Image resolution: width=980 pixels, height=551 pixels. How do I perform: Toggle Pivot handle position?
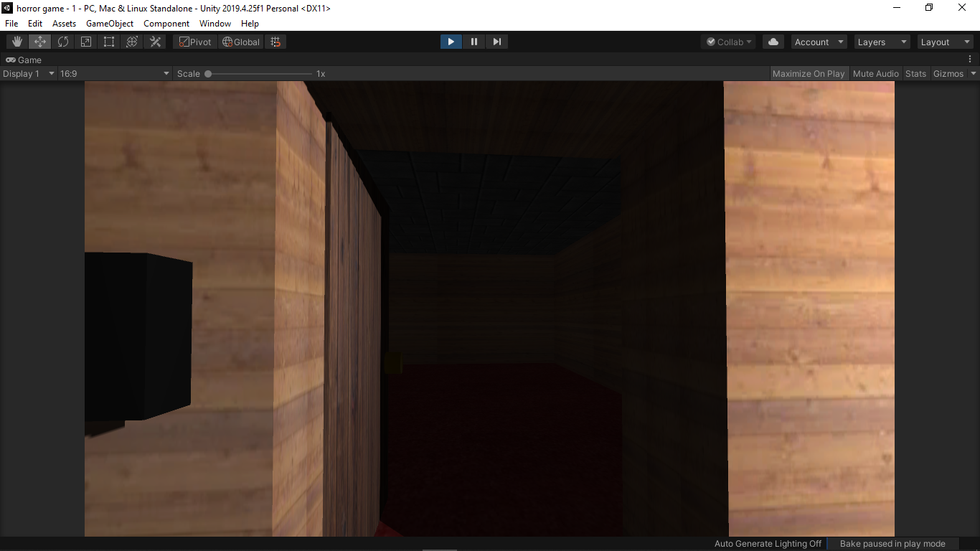[195, 42]
